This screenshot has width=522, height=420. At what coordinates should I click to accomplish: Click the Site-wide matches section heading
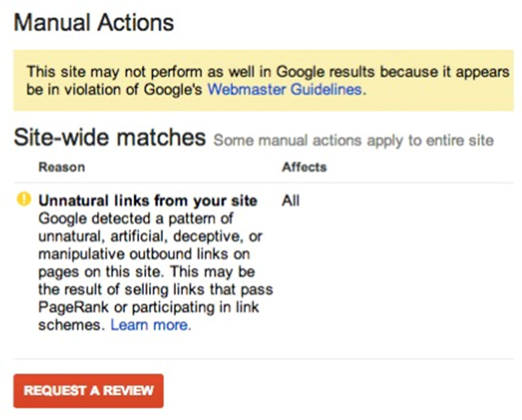coord(109,138)
